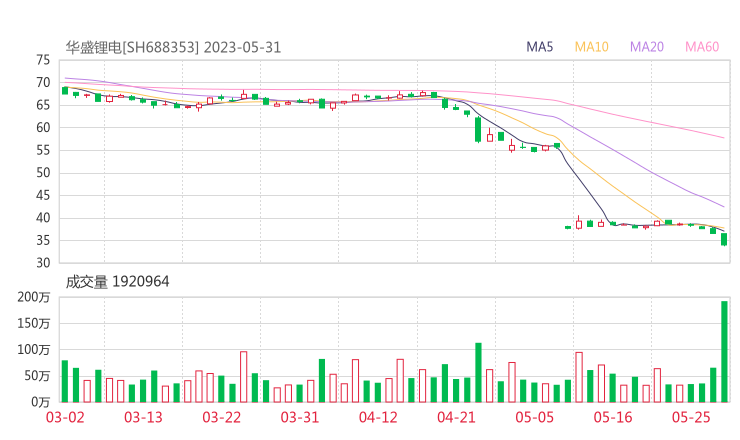The height and width of the screenshot is (440, 740).
Task: Click the 05-05 date axis label
Action: tap(535, 417)
